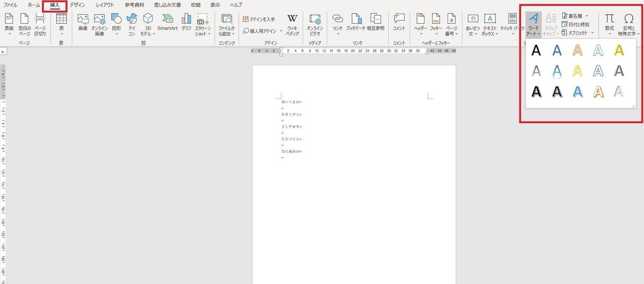Screen dimensions: 644x284
Task: Open the Page Number (ページ番号) menu
Action: click(452, 25)
